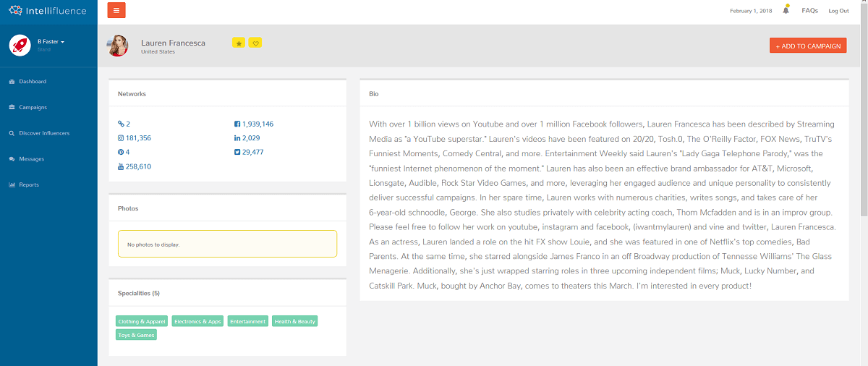Click the Clothing & Apparel speciality tag
868x366 pixels.
tap(142, 321)
